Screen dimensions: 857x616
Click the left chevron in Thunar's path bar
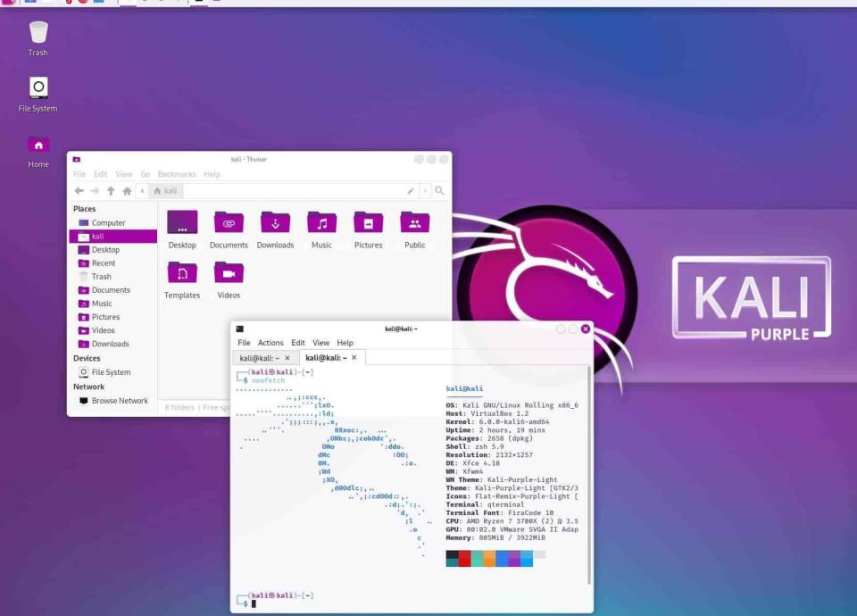tap(142, 191)
